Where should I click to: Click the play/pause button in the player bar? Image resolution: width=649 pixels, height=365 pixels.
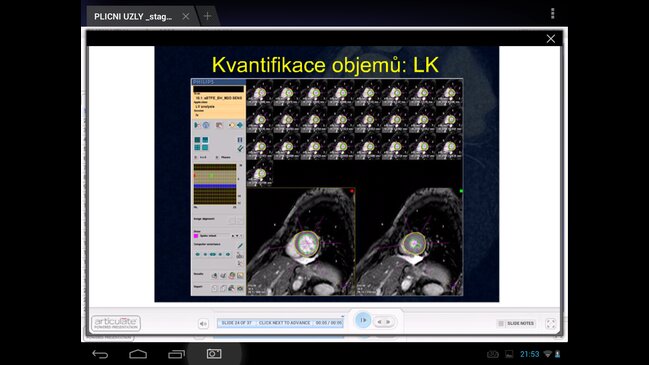pyautogui.click(x=363, y=320)
